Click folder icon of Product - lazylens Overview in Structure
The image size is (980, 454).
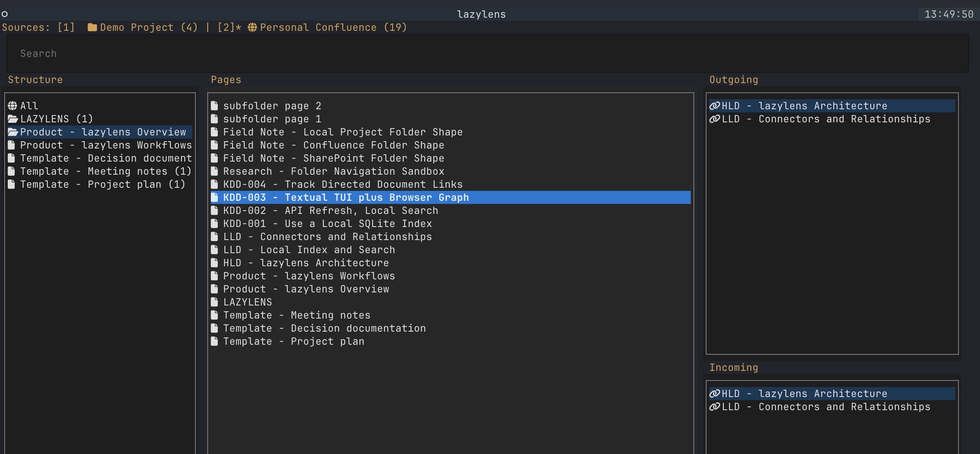tap(13, 132)
